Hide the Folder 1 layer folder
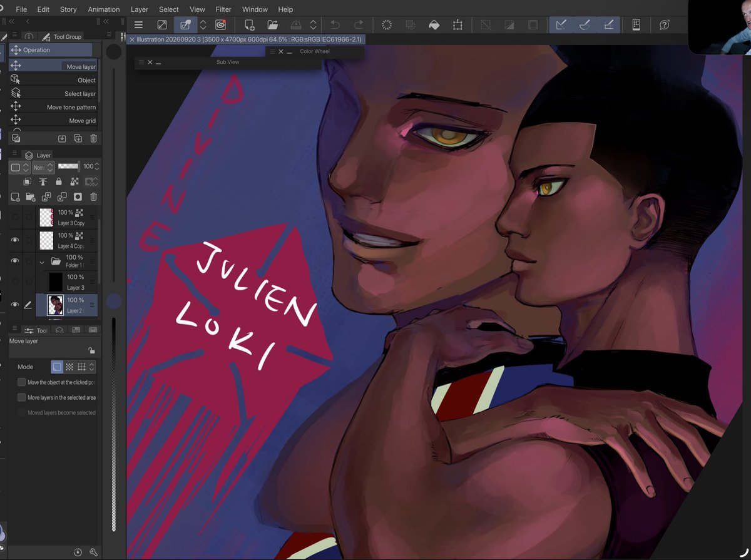Image resolution: width=751 pixels, height=560 pixels. point(15,260)
